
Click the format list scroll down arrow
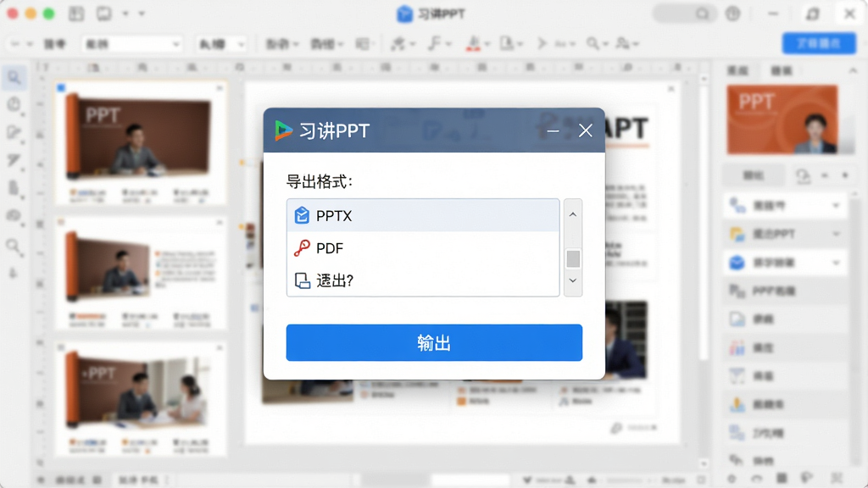[573, 280]
